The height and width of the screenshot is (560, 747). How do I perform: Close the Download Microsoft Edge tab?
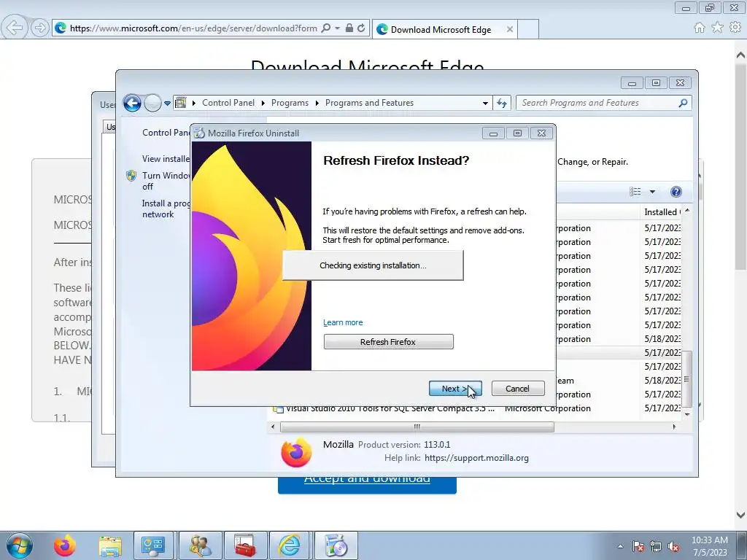click(510, 29)
